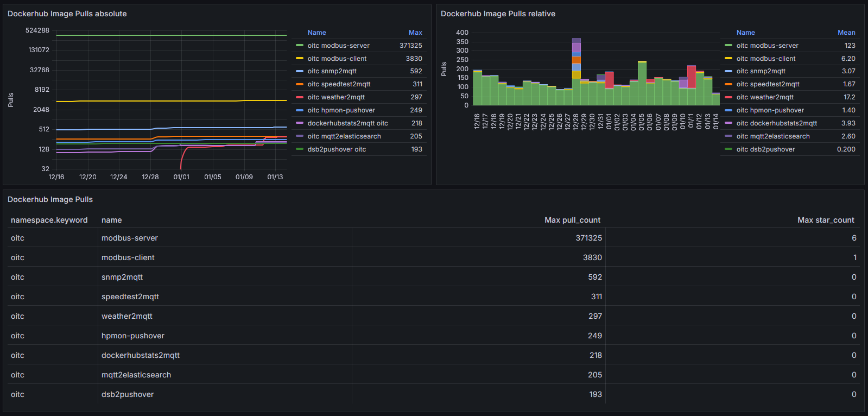Viewport: 868px width, 416px height.
Task: Select the modbus-server name cell in table
Action: pyautogui.click(x=225, y=238)
